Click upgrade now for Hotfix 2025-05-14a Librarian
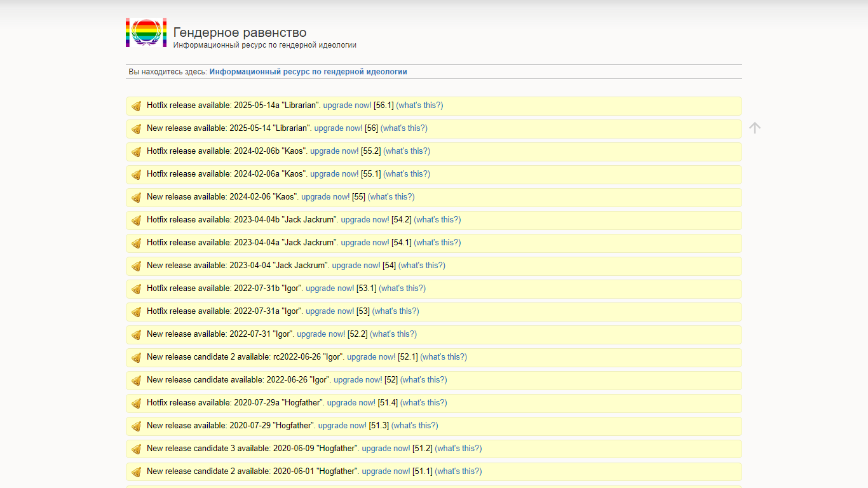 [x=347, y=105]
